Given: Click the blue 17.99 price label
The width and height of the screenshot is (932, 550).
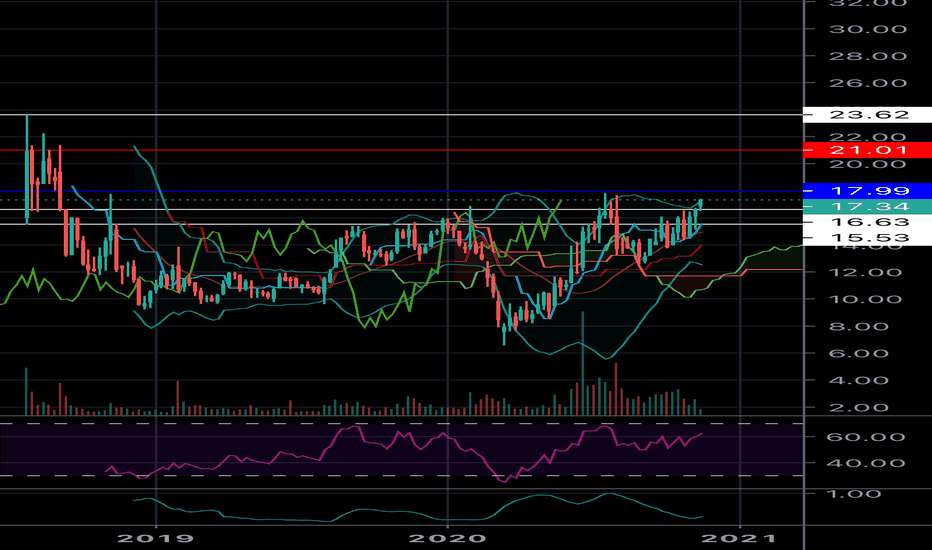Looking at the screenshot, I should click(x=867, y=191).
